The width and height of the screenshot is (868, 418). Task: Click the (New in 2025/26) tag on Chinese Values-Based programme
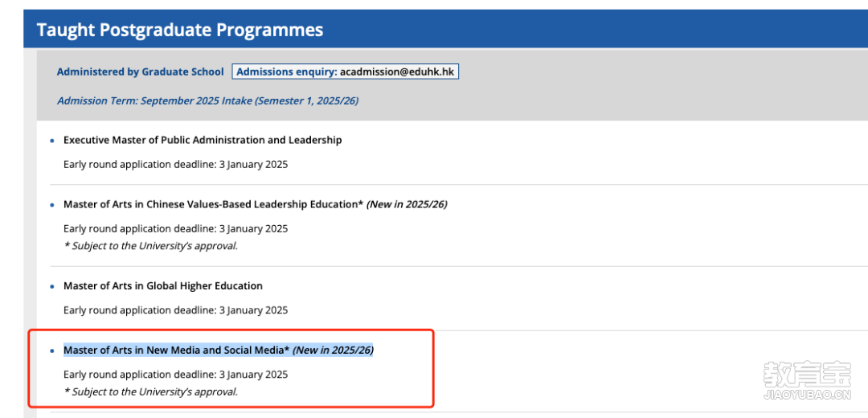coord(407,204)
